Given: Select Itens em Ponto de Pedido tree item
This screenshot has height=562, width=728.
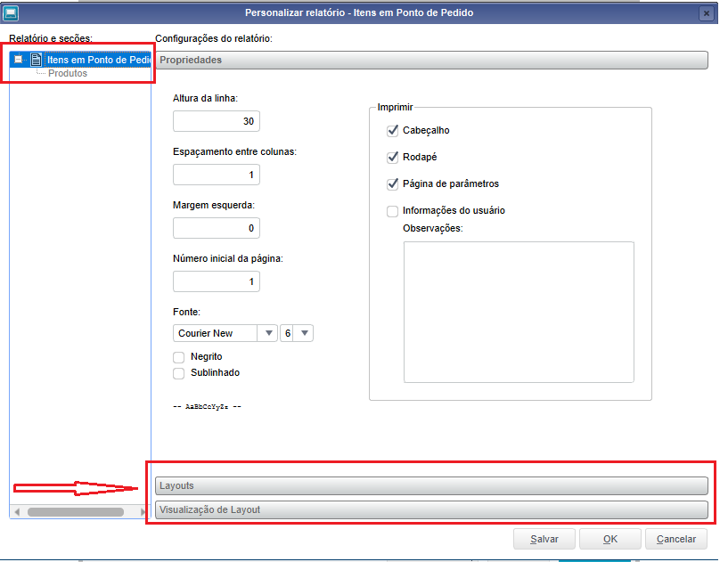Looking at the screenshot, I should (x=98, y=60).
